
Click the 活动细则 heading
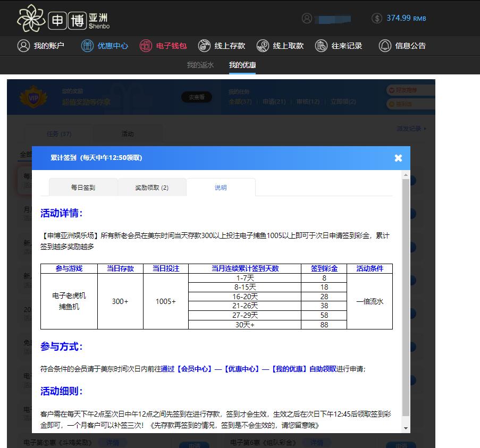click(x=61, y=391)
